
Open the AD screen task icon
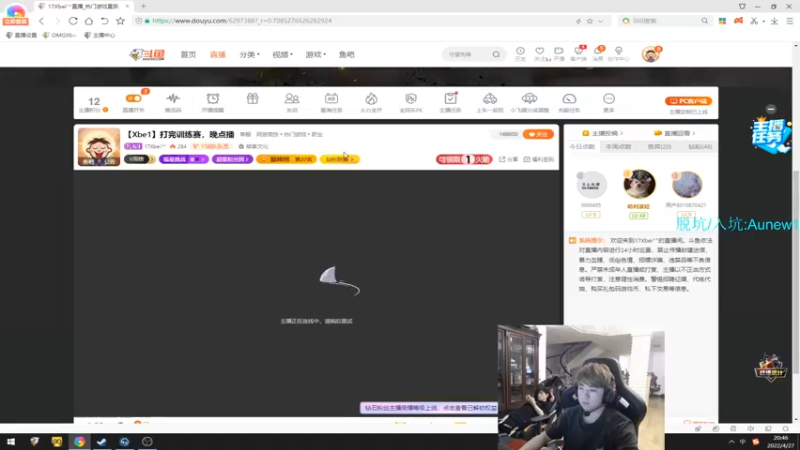coord(331,98)
